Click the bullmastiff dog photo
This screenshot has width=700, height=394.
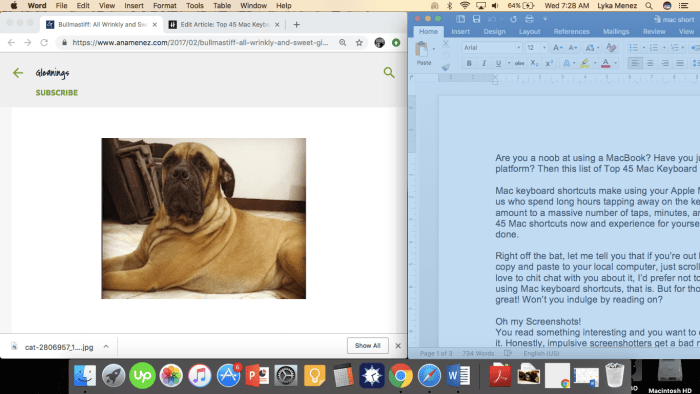click(204, 219)
